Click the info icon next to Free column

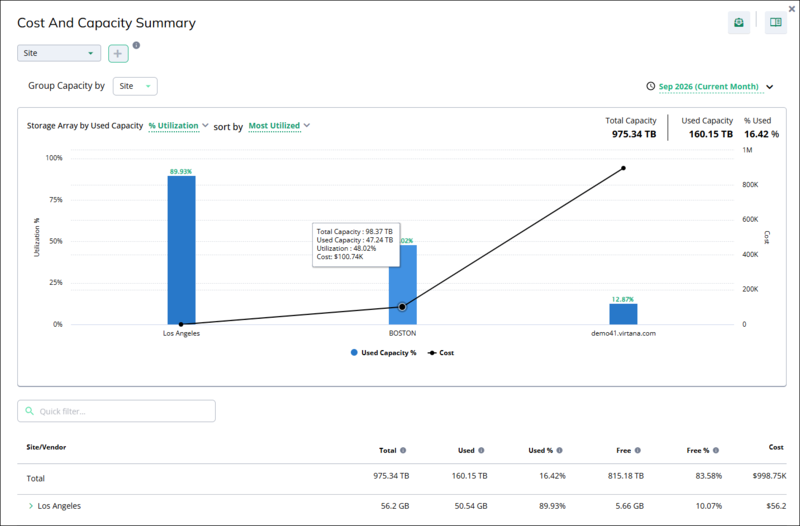point(638,450)
